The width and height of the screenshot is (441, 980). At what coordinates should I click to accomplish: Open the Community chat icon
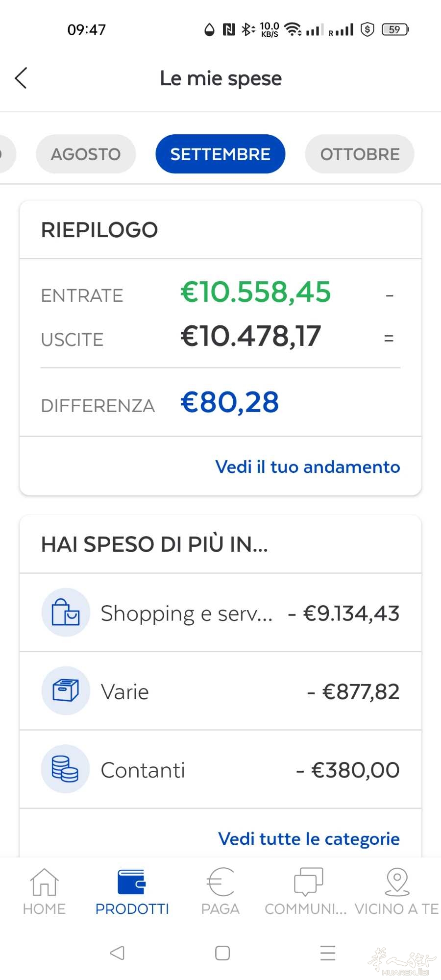(308, 882)
